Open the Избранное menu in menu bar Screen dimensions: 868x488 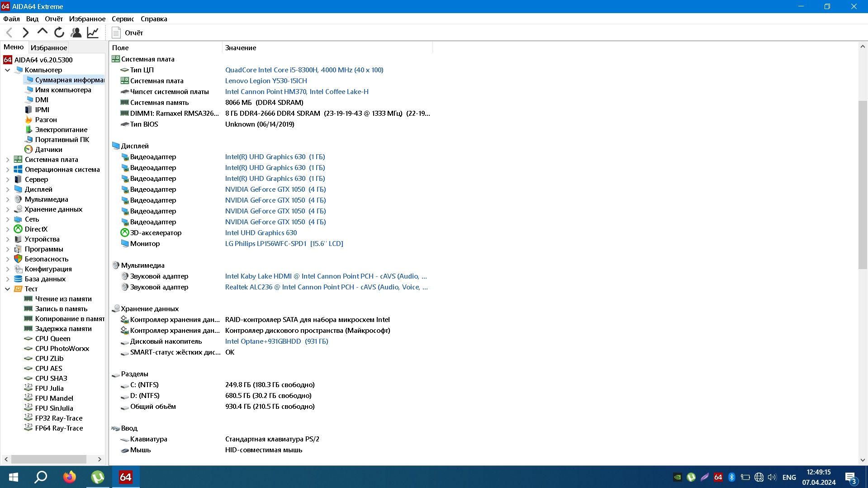coord(87,19)
